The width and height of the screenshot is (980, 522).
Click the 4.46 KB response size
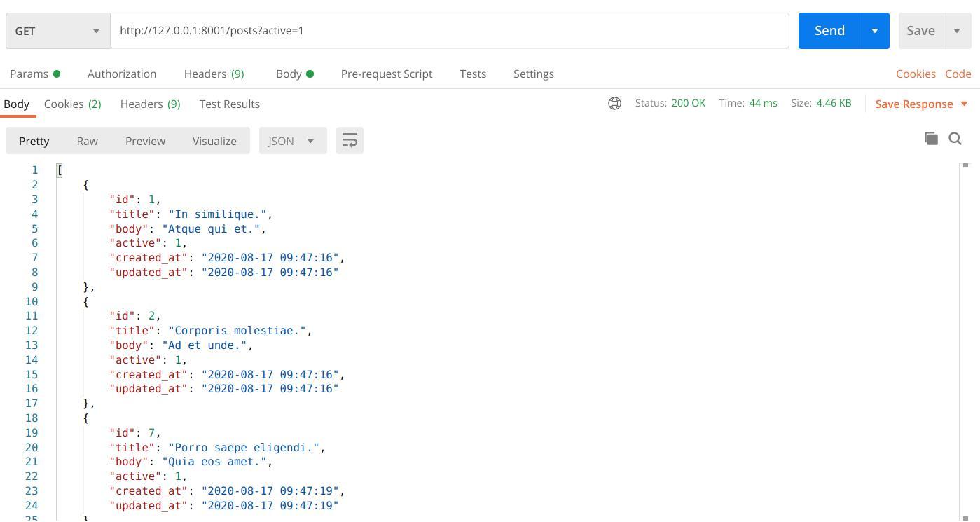pos(834,103)
